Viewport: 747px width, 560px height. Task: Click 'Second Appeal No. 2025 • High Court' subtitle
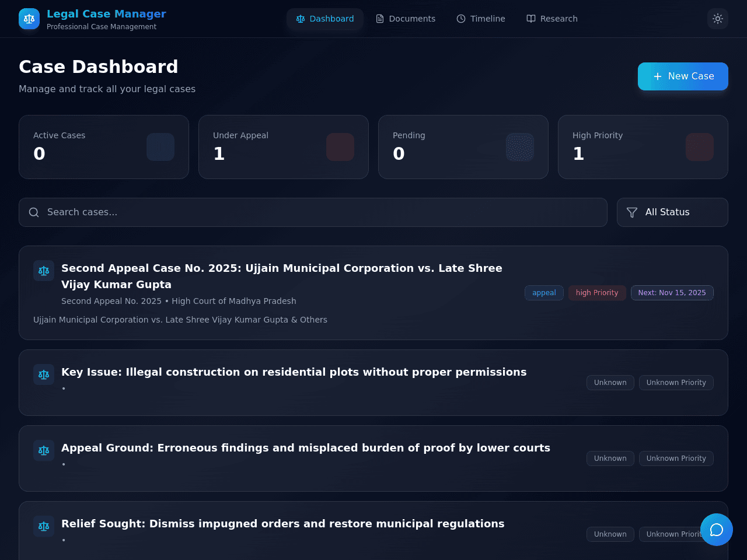coord(179,301)
